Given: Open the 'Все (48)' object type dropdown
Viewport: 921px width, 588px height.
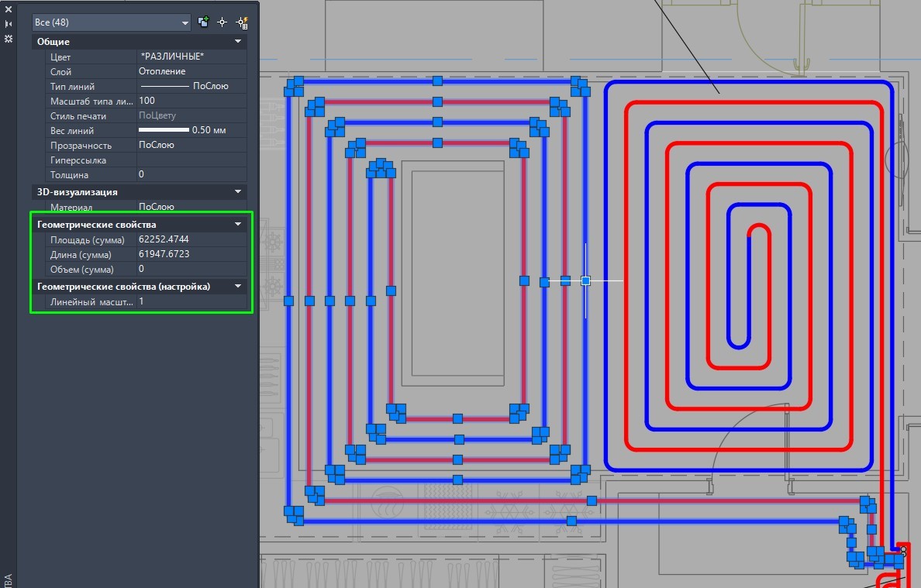Looking at the screenshot, I should pyautogui.click(x=112, y=23).
